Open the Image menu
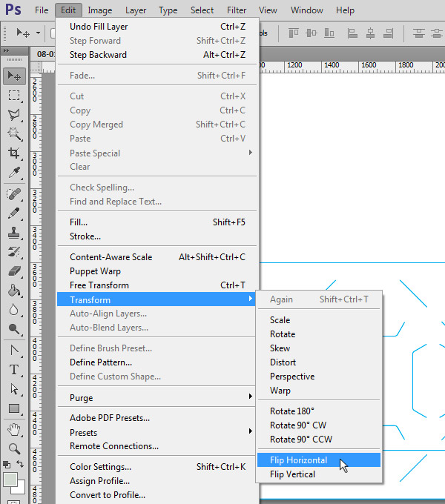The image size is (445, 504). (x=100, y=10)
